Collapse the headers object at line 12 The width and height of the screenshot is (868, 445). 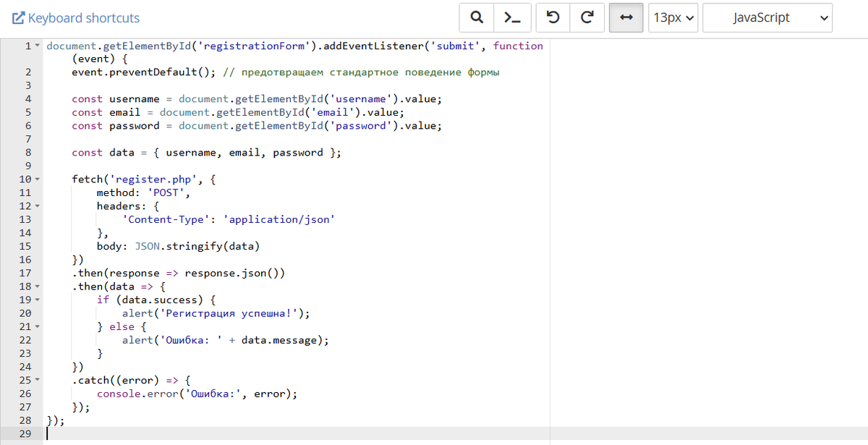[x=35, y=205]
